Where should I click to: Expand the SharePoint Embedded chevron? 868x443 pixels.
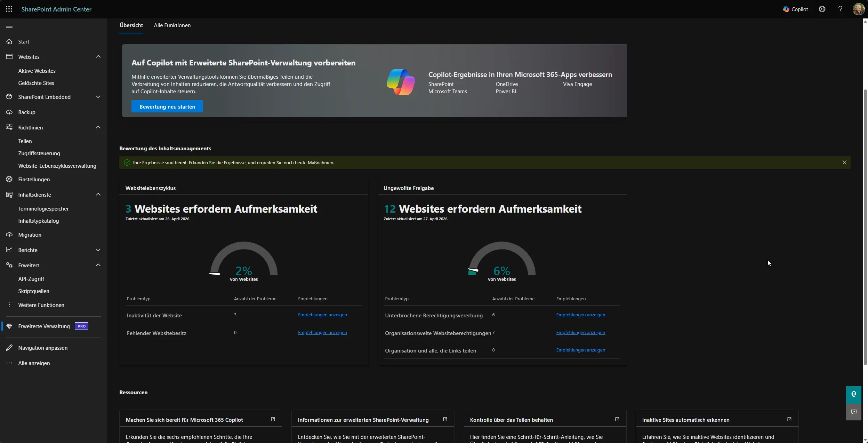pyautogui.click(x=98, y=97)
